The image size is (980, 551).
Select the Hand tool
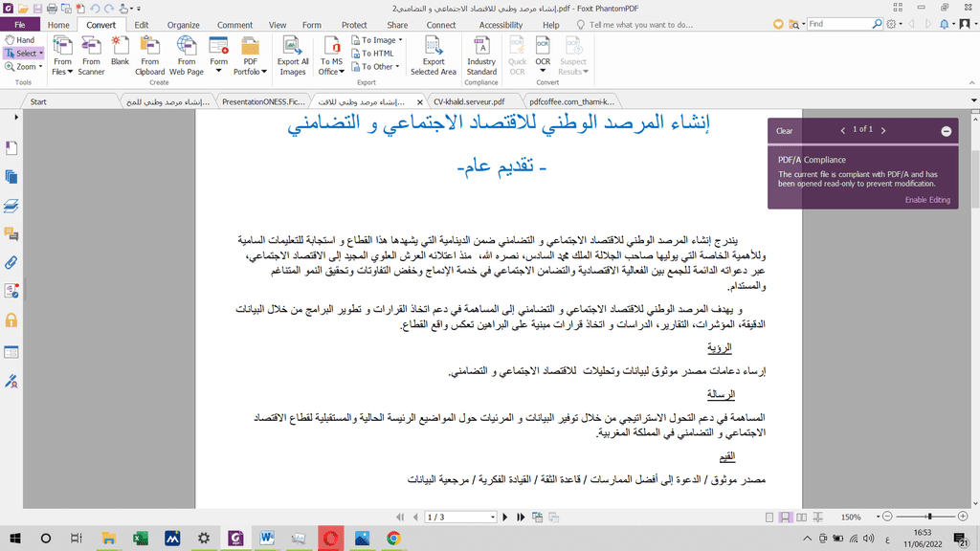point(20,40)
